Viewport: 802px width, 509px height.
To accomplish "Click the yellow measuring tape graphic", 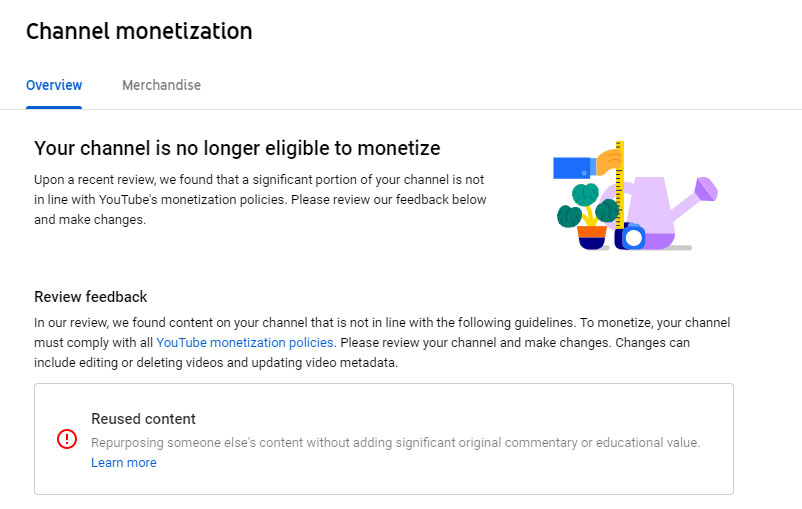I will 620,185.
